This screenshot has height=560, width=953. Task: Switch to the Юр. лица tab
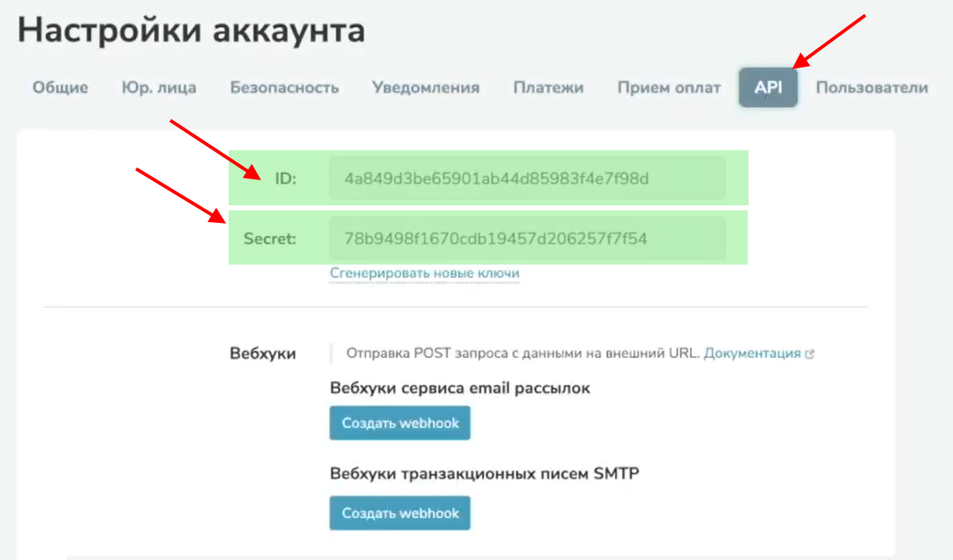(x=159, y=88)
